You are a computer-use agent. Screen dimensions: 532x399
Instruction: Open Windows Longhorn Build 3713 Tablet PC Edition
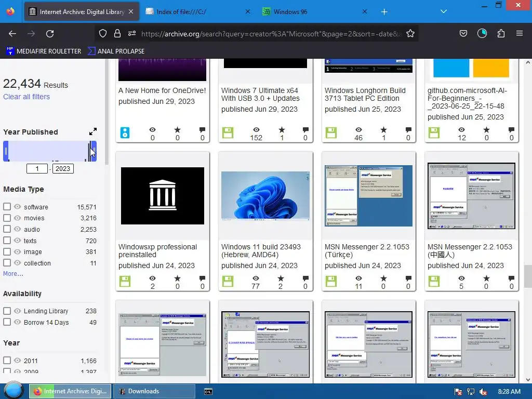pyautogui.click(x=365, y=95)
